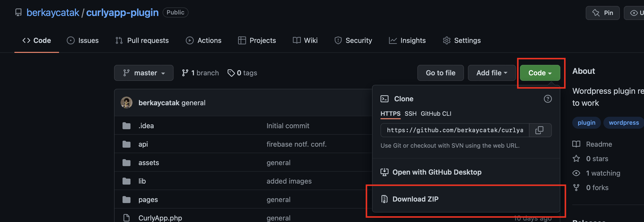This screenshot has width=644, height=222.
Task: Open the Security tab
Action: (353, 40)
